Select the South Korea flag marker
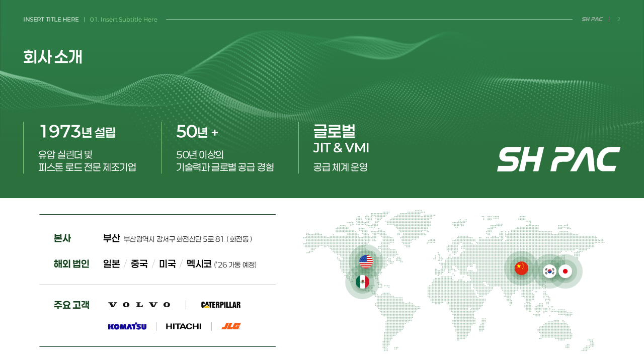 [x=549, y=271]
